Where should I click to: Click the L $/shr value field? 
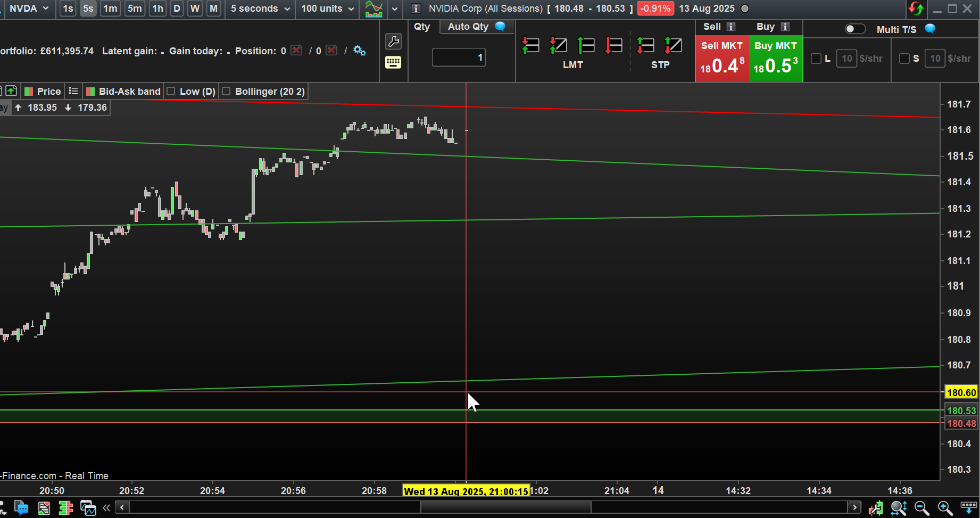pos(847,59)
